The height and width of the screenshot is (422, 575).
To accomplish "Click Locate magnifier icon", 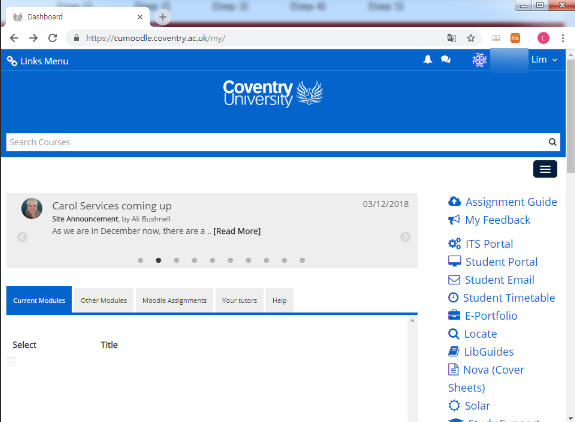I will point(454,334).
